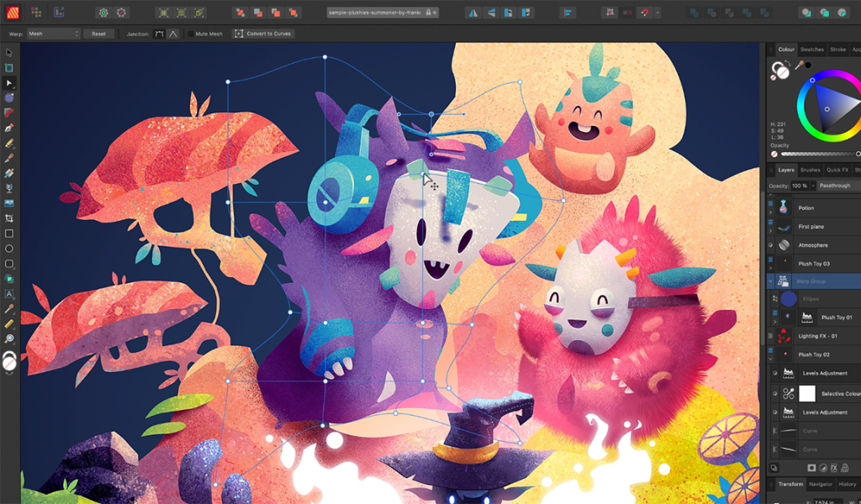Screen dimensions: 861x504
Task: Switch to the Stroke tab
Action: (838, 50)
